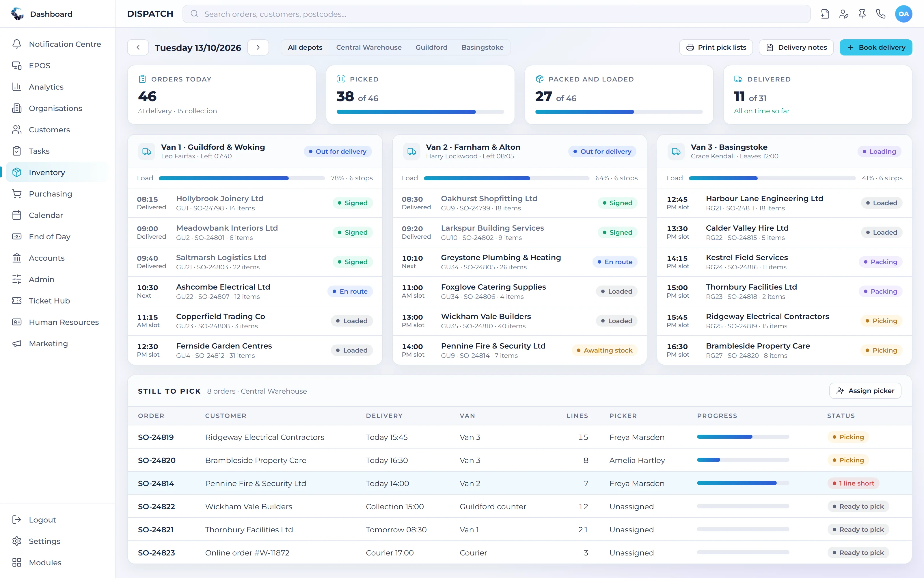
Task: Open End of Day cash icon
Action: (x=17, y=237)
